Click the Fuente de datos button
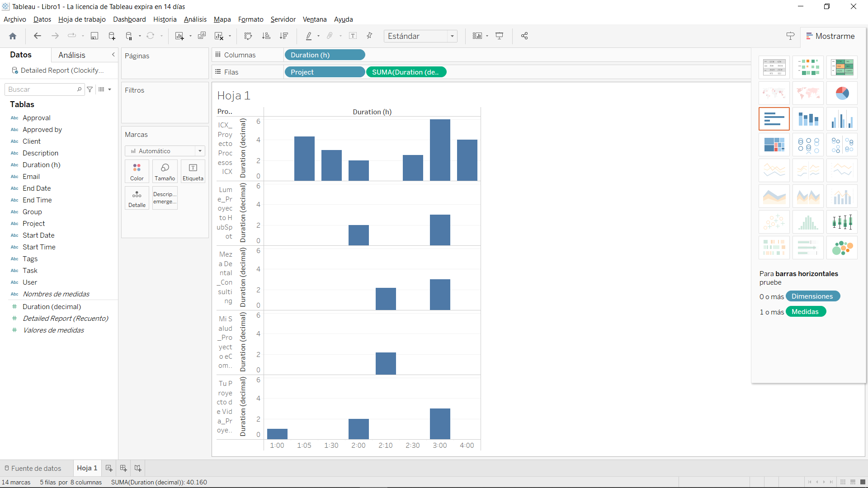Viewport: 868px width, 488px height. 36,468
